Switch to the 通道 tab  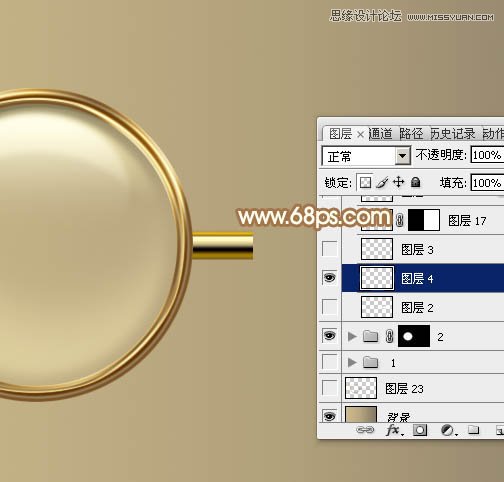381,134
